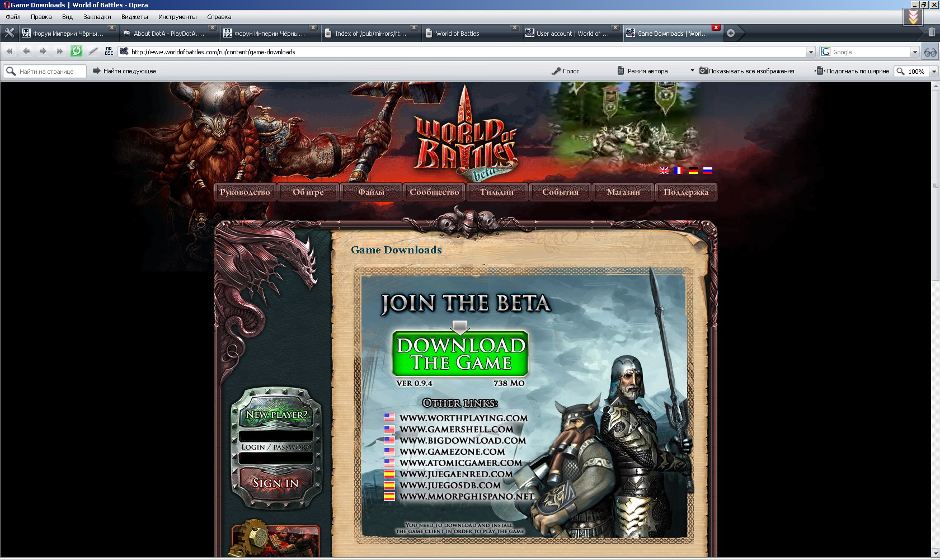This screenshot has width=940, height=560.
Task: Click the New Player? button
Action: tap(276, 415)
